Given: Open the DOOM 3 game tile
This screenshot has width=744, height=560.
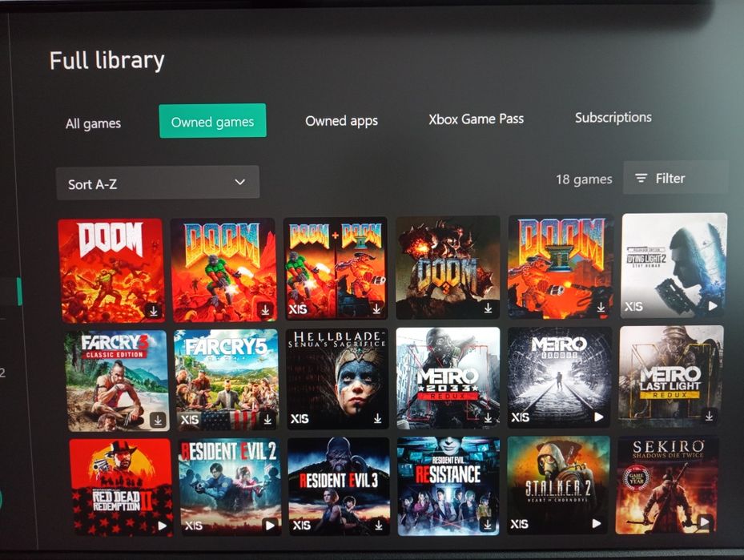Looking at the screenshot, I should (x=448, y=268).
